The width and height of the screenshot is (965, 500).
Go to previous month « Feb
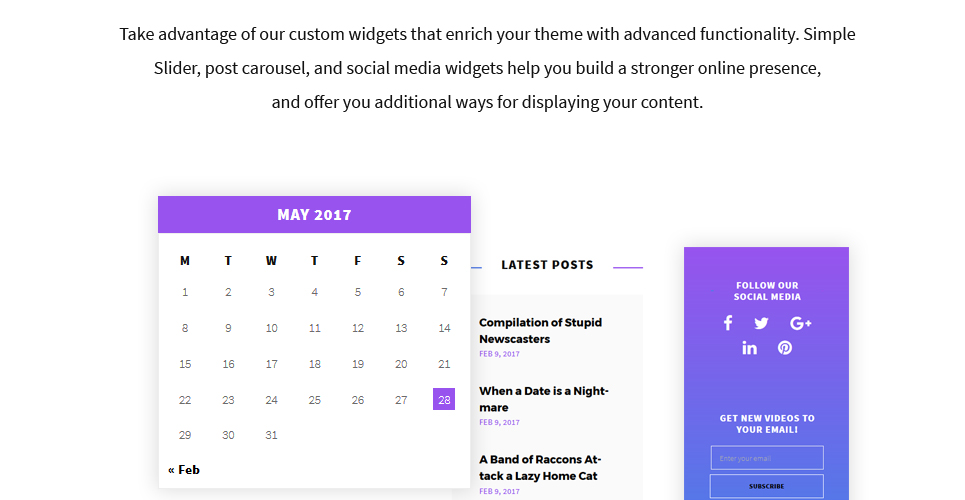pyautogui.click(x=183, y=470)
